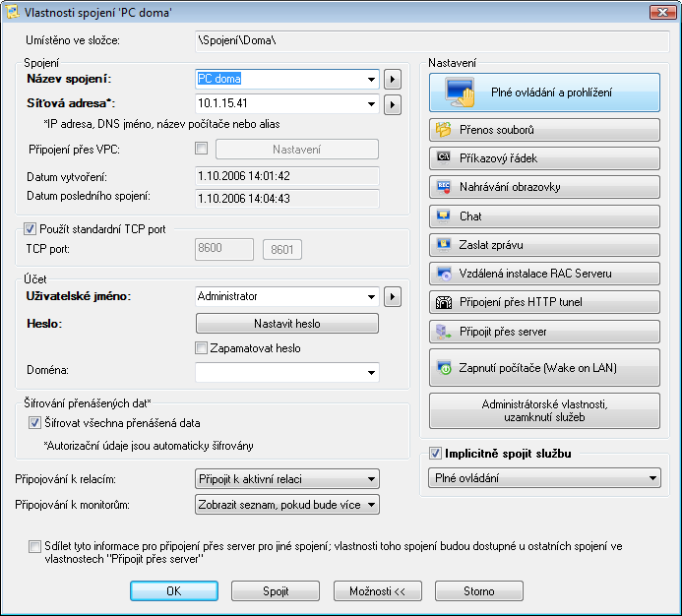Expand the Síťová adresa dropdown
The image size is (682, 616).
pos(371,104)
